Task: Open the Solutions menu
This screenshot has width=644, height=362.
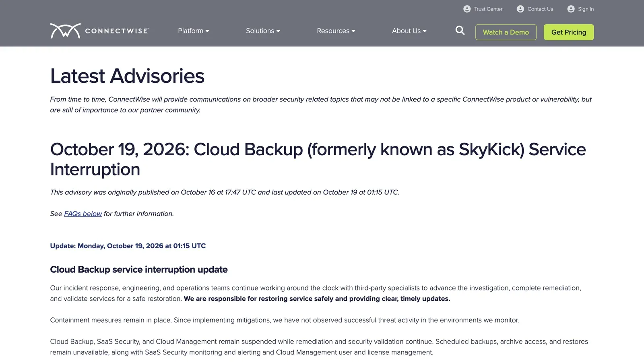Action: pyautogui.click(x=263, y=31)
